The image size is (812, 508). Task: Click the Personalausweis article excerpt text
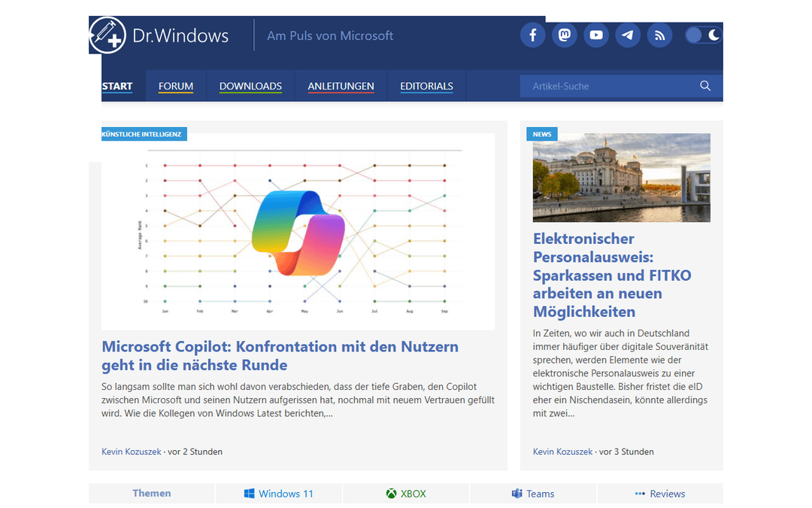pyautogui.click(x=621, y=373)
